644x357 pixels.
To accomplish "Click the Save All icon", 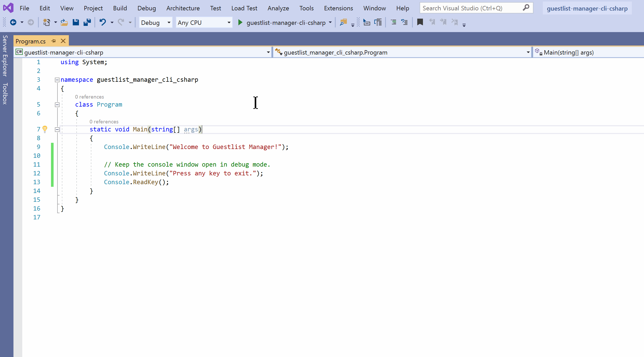I will (x=87, y=22).
